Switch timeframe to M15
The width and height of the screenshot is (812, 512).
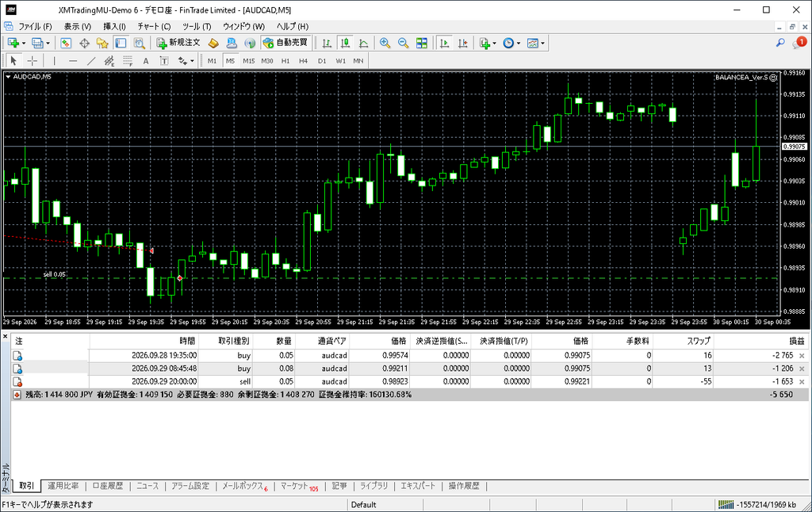pos(248,60)
